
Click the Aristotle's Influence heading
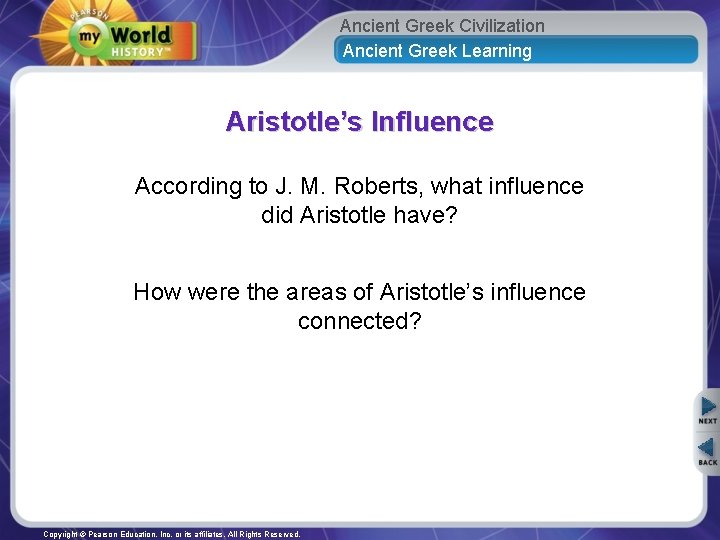(x=360, y=121)
